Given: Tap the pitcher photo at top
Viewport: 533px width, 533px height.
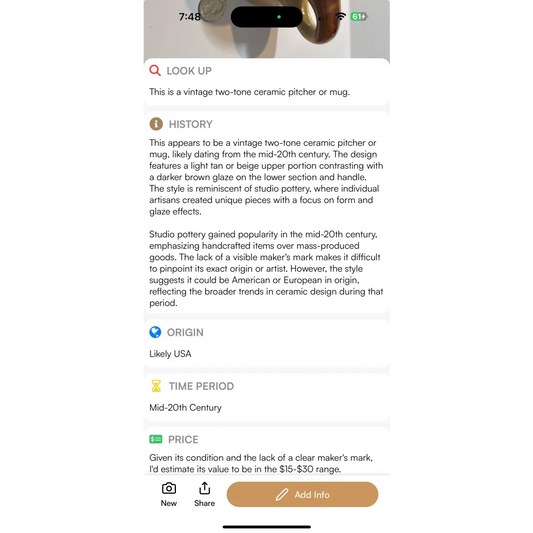Looking at the screenshot, I should [x=266, y=31].
